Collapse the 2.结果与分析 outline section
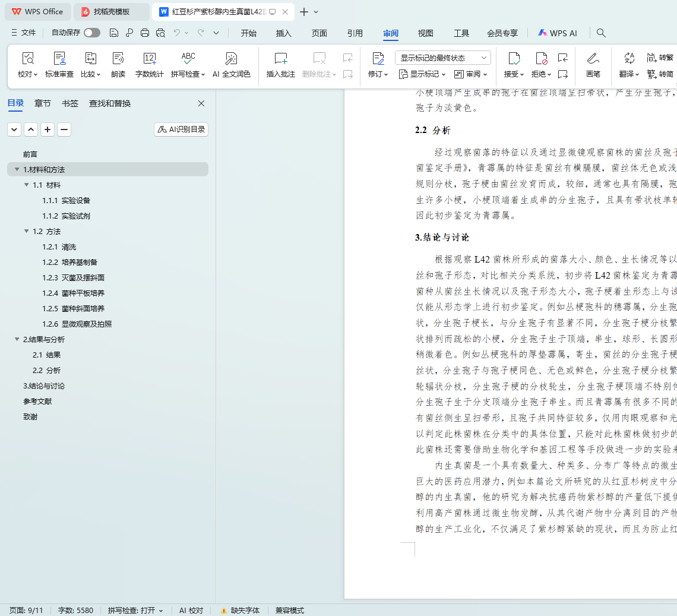Viewport: 677px width, 616px height. 17,340
